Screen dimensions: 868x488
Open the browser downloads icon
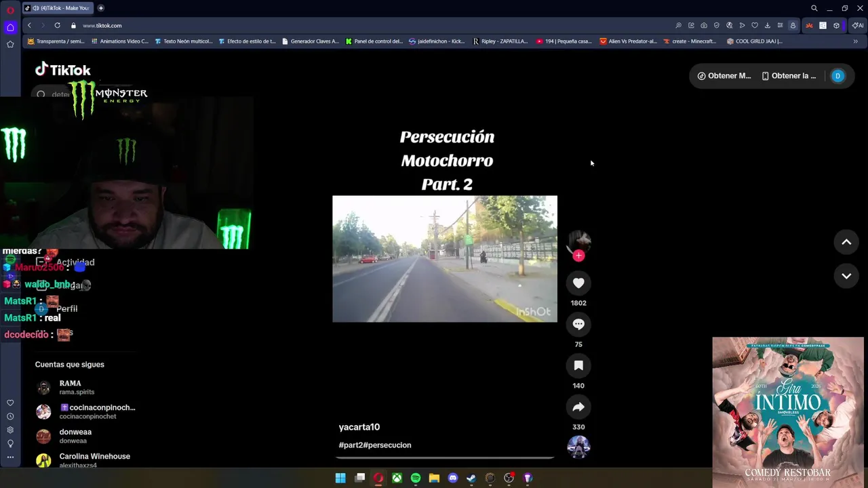coord(767,26)
